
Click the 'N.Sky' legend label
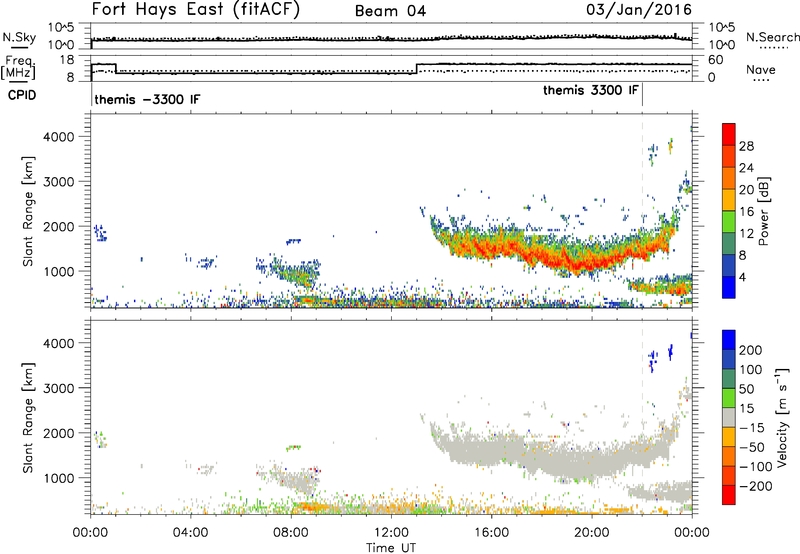(x=19, y=37)
